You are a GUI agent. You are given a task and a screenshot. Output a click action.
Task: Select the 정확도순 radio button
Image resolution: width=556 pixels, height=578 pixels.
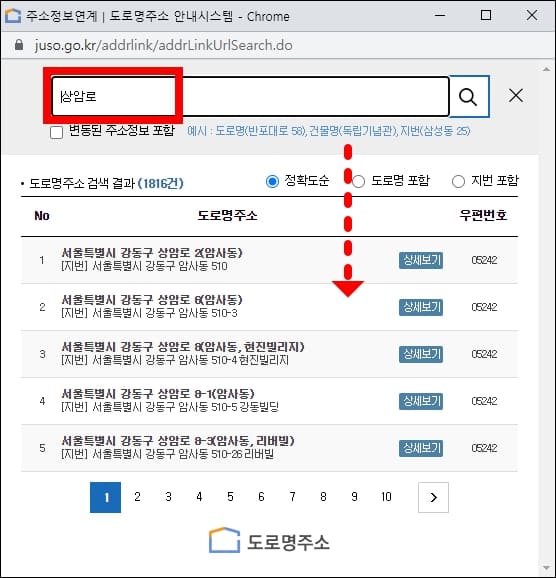(272, 181)
